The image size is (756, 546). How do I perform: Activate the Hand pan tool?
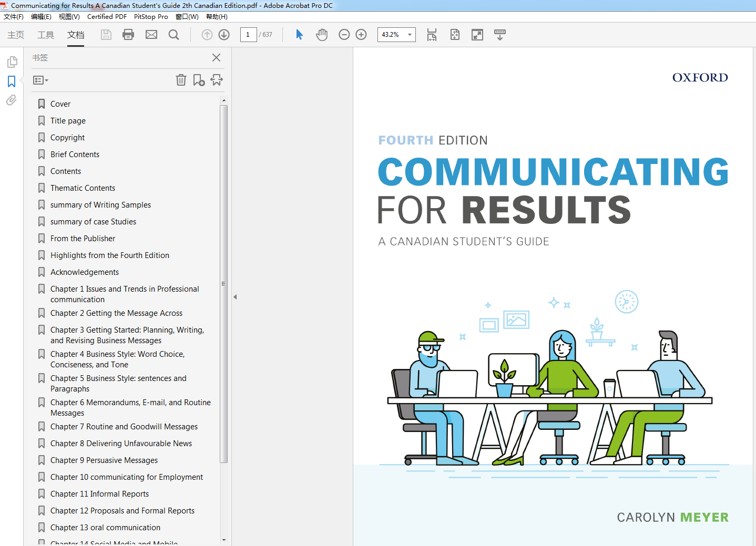click(x=322, y=35)
